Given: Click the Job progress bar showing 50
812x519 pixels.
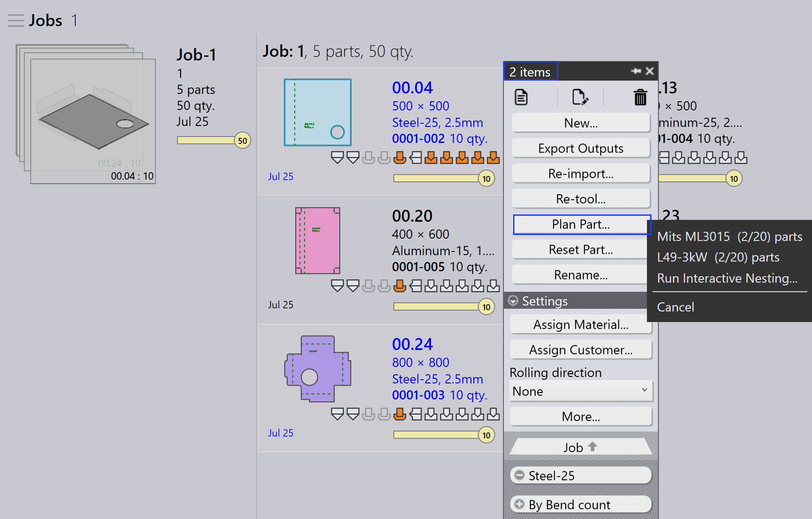Looking at the screenshot, I should click(214, 141).
